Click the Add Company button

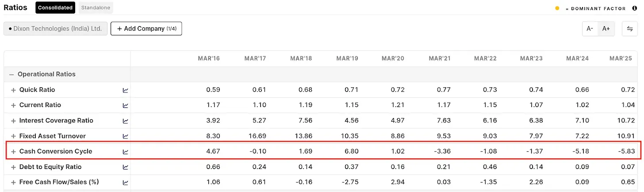pyautogui.click(x=146, y=29)
